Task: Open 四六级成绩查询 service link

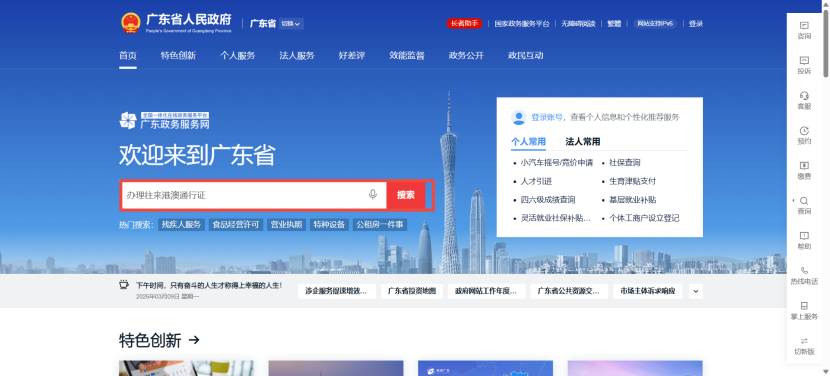Action: coord(548,200)
